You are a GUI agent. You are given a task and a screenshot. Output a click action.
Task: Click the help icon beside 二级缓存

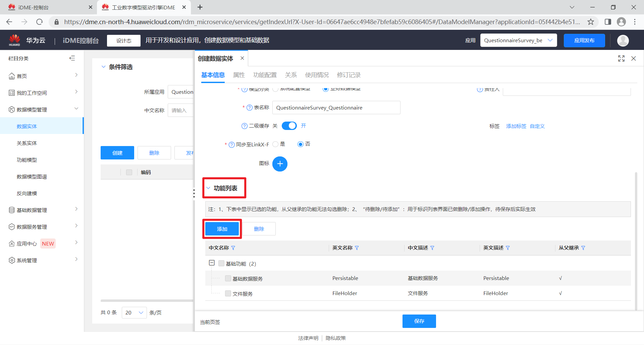click(x=245, y=126)
